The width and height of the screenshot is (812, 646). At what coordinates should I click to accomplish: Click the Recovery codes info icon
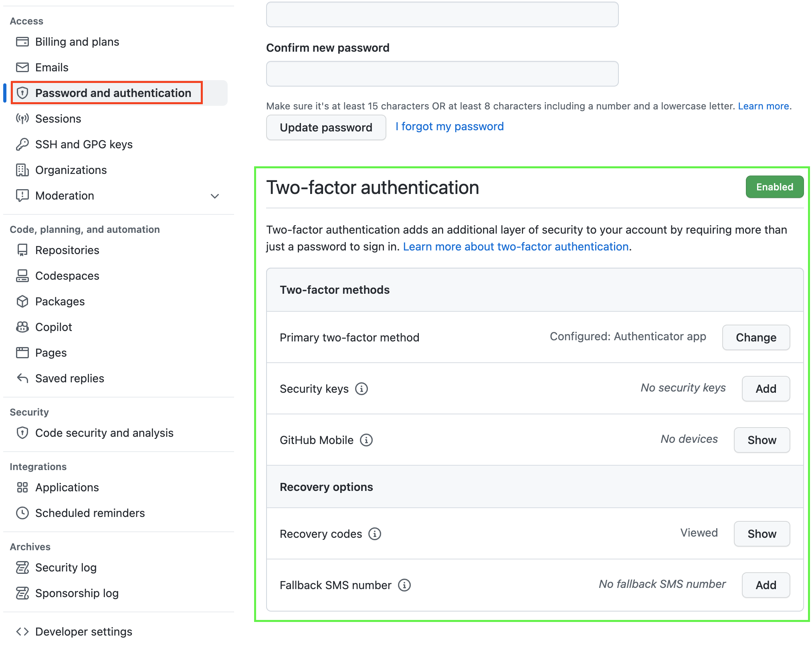point(374,534)
